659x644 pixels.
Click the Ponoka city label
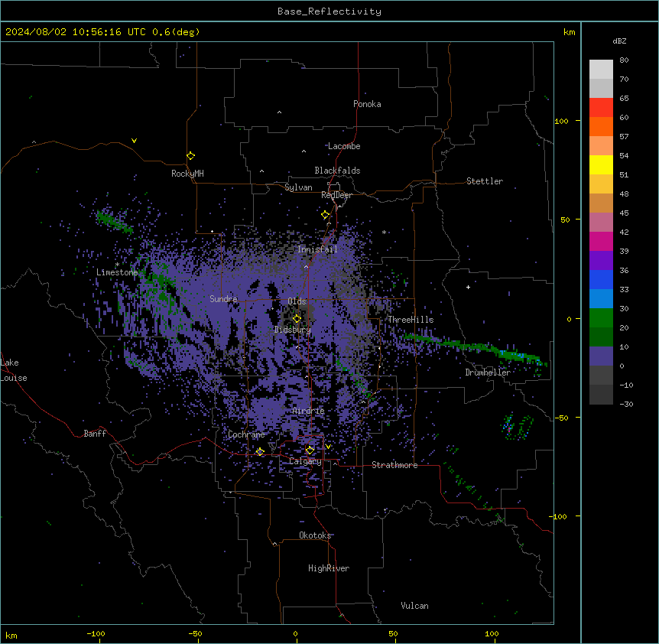point(367,104)
